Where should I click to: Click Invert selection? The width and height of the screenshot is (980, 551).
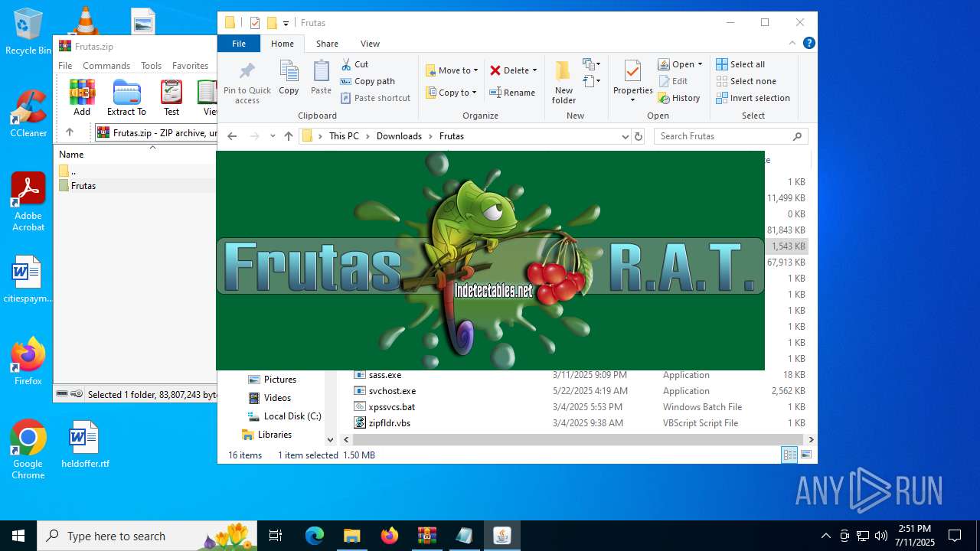pyautogui.click(x=753, y=98)
